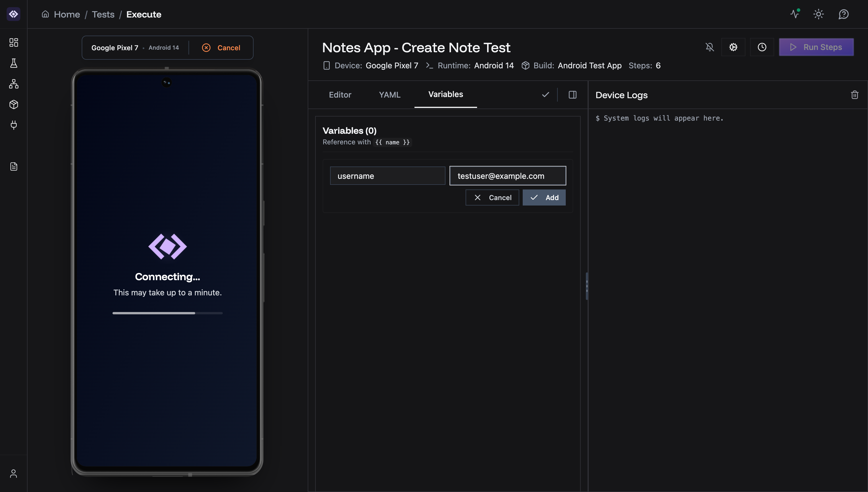Viewport: 868px width, 492px height.
Task: Clear device logs with trash icon
Action: point(855,95)
